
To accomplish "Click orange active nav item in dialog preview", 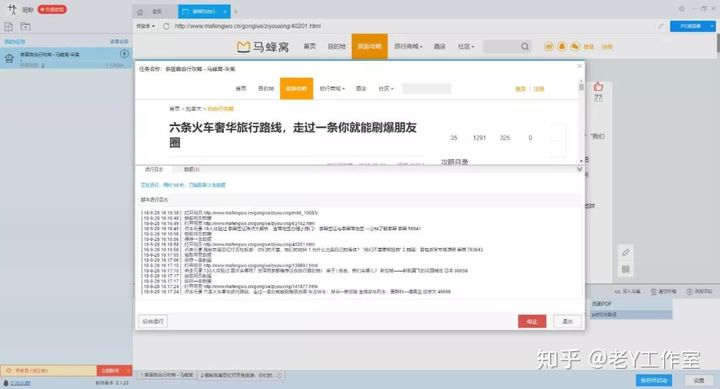I will pos(296,88).
